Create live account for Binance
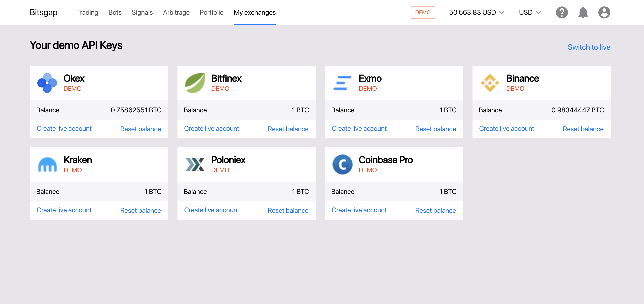The width and height of the screenshot is (644, 304). pos(506,129)
